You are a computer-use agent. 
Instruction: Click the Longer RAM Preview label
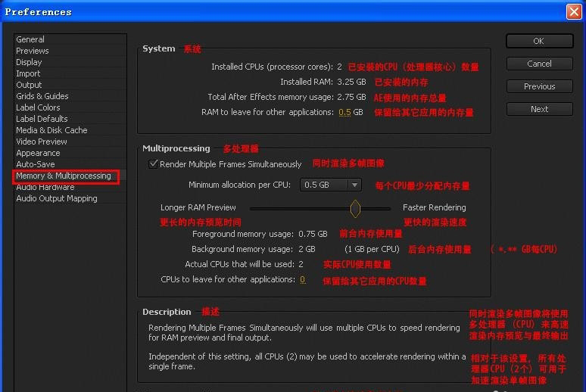coord(198,207)
